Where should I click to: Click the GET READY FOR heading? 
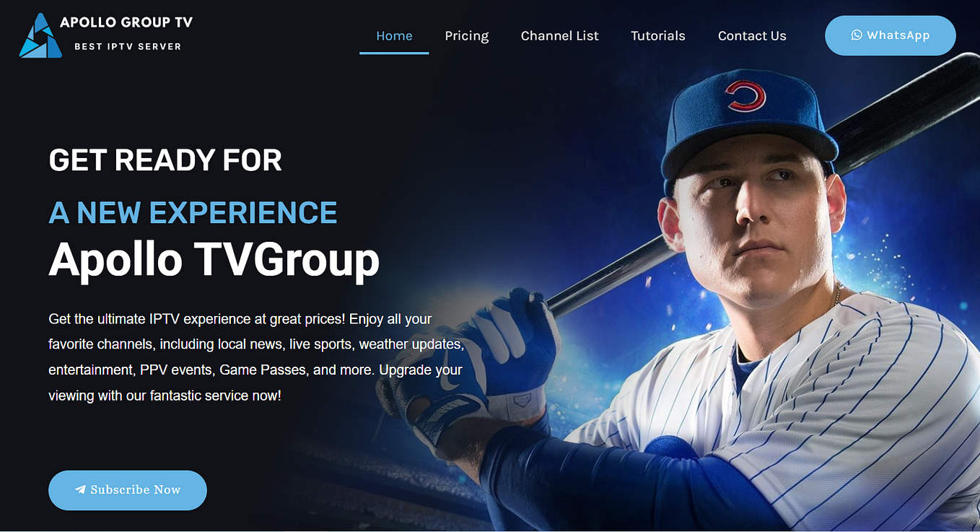165,160
